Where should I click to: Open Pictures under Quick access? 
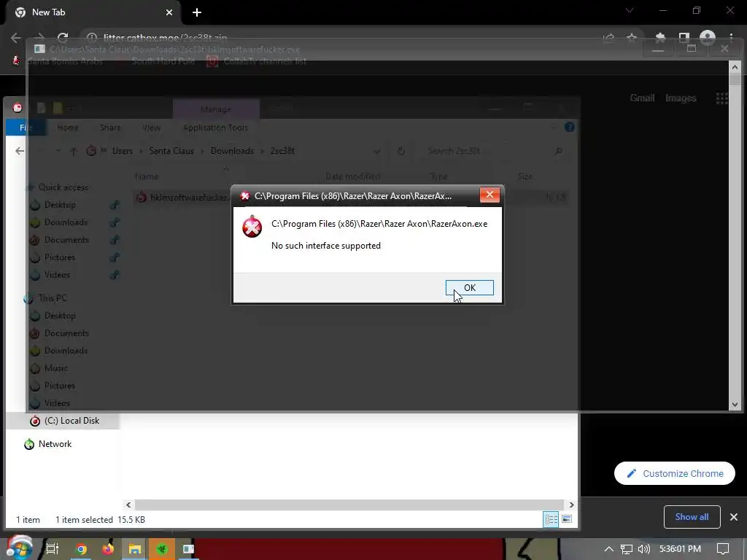[x=60, y=257]
